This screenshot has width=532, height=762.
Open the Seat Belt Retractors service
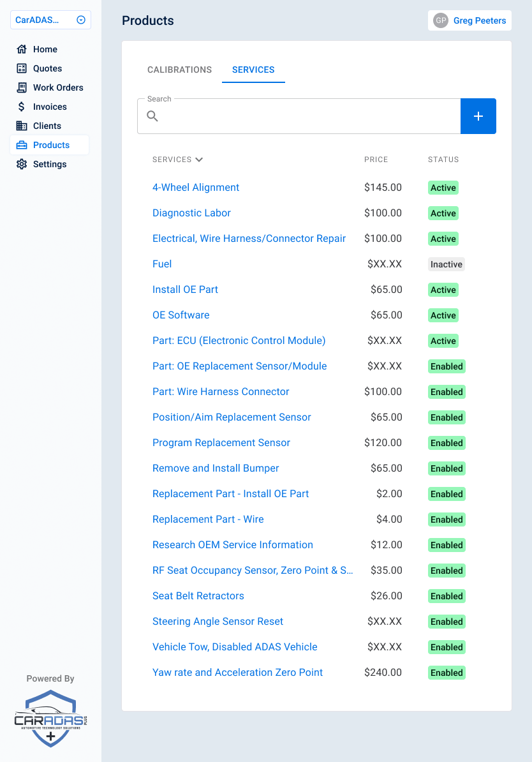point(198,596)
